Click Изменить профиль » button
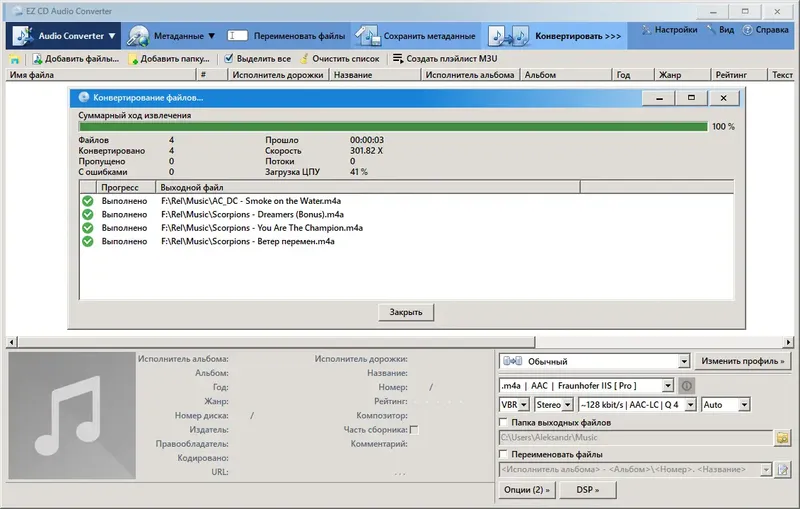 pos(742,361)
